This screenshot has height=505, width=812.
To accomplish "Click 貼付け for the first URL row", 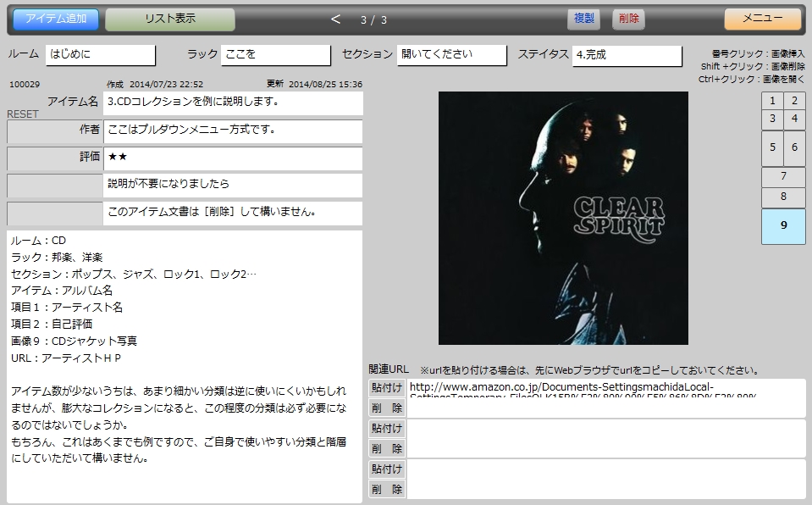I will click(387, 388).
